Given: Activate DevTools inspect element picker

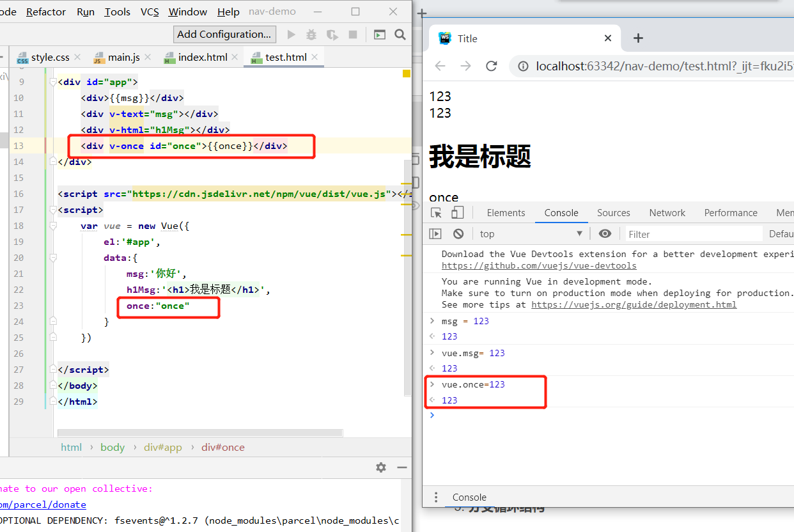Looking at the screenshot, I should 437,213.
